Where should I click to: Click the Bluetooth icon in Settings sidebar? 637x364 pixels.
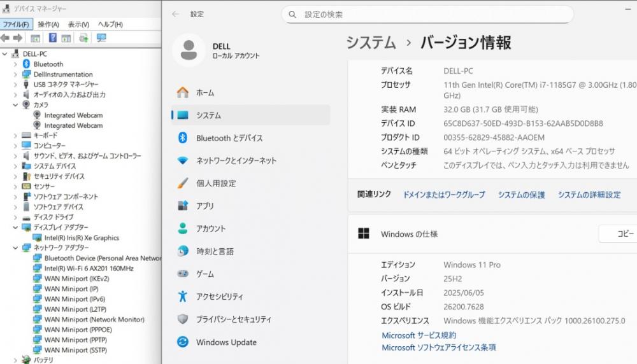[x=183, y=138]
